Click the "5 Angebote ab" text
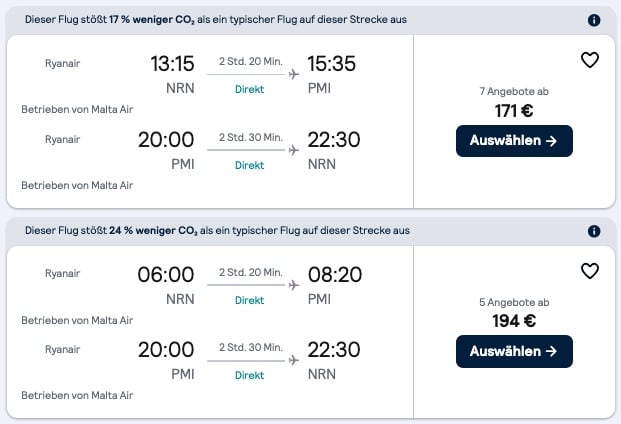 [x=514, y=303]
